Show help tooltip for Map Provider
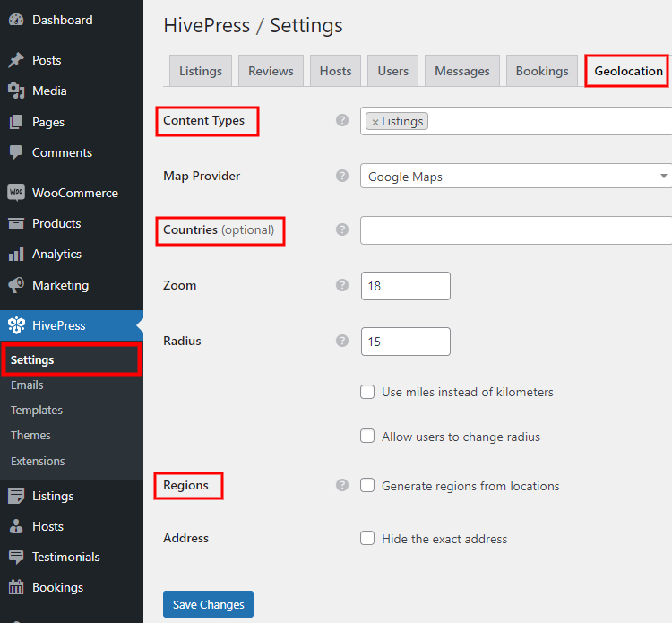Image resolution: width=672 pixels, height=623 pixels. tap(342, 176)
